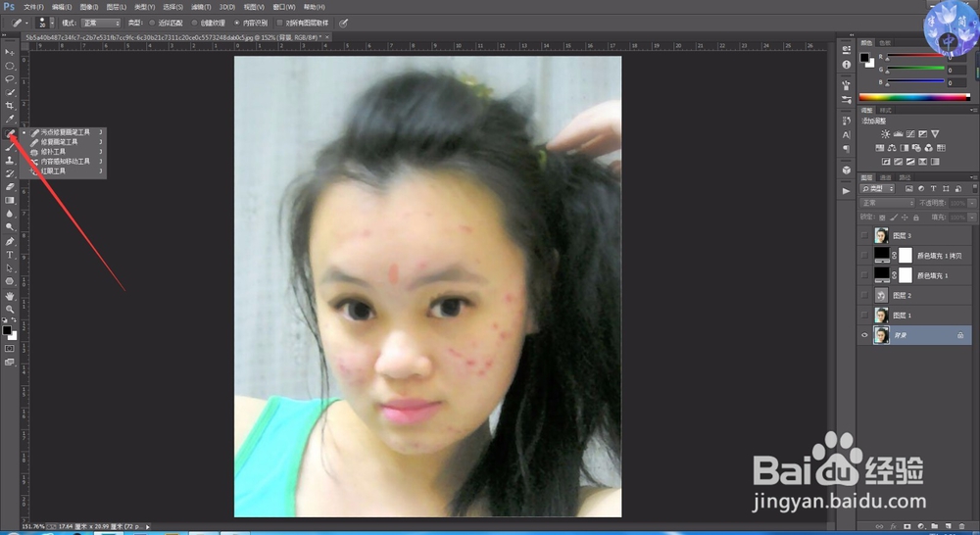The image size is (980, 535).
Task: Click the color spectrum ramp bar
Action: 914,97
